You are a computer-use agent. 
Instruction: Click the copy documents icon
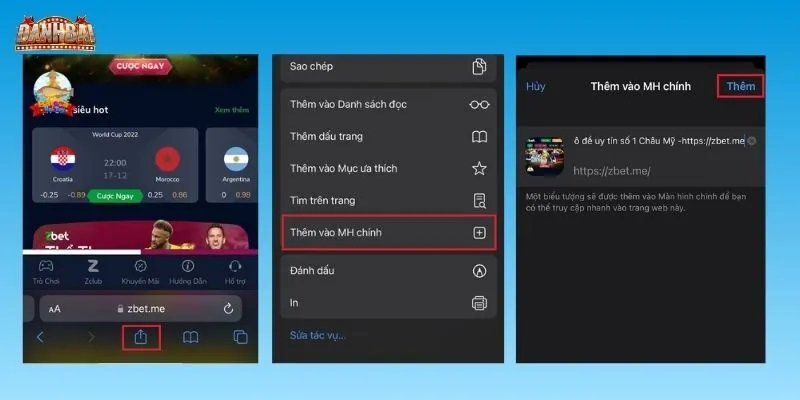[x=479, y=66]
